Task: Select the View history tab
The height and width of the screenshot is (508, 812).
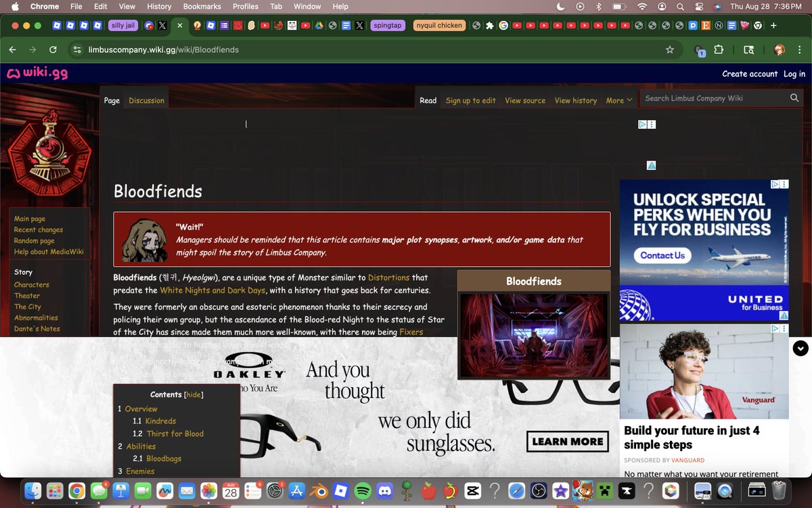Action: click(576, 100)
